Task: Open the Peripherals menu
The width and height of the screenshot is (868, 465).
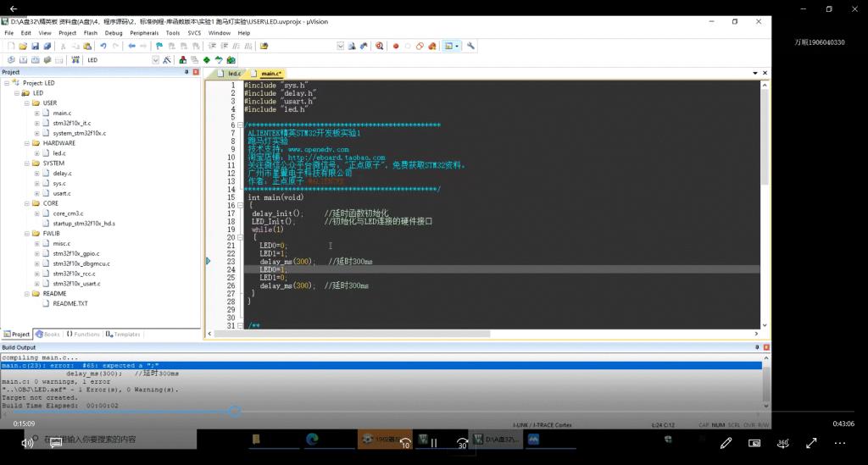Action: coord(143,33)
